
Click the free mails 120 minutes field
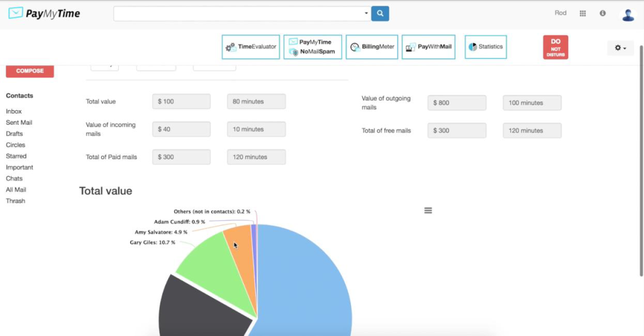532,131
